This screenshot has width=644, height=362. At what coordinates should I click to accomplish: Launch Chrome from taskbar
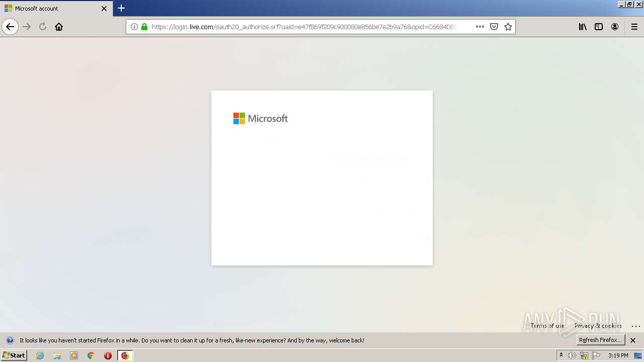tap(91, 355)
